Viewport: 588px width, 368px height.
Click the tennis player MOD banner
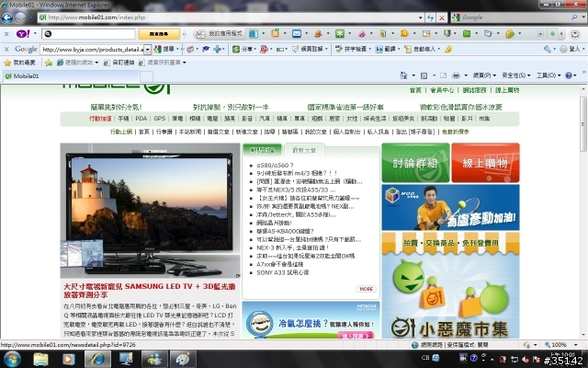pos(450,207)
